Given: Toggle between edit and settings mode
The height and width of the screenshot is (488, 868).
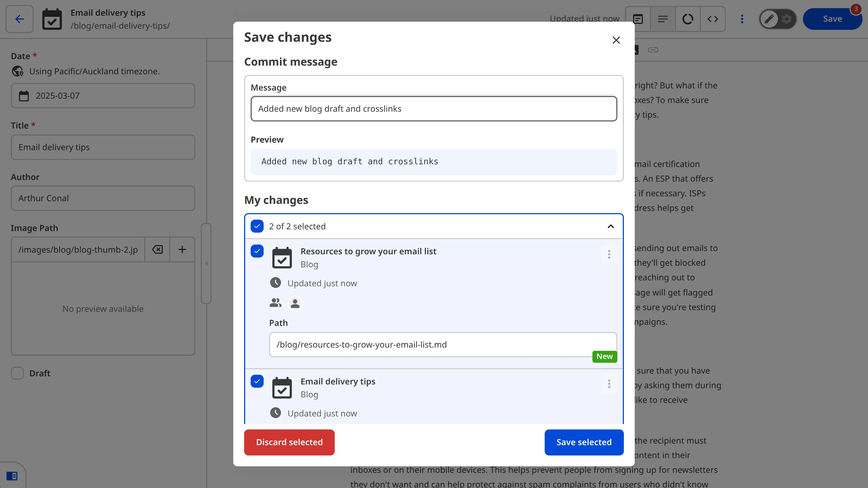Looking at the screenshot, I should (778, 19).
